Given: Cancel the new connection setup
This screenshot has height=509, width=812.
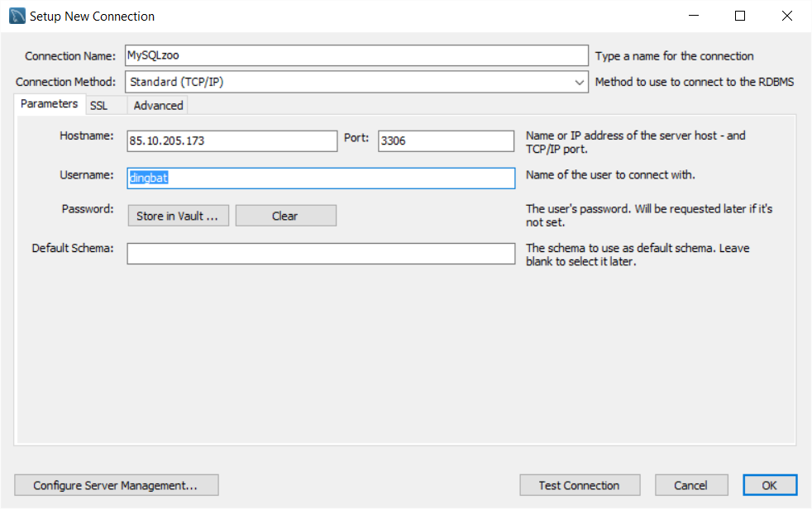Looking at the screenshot, I should point(691,485).
